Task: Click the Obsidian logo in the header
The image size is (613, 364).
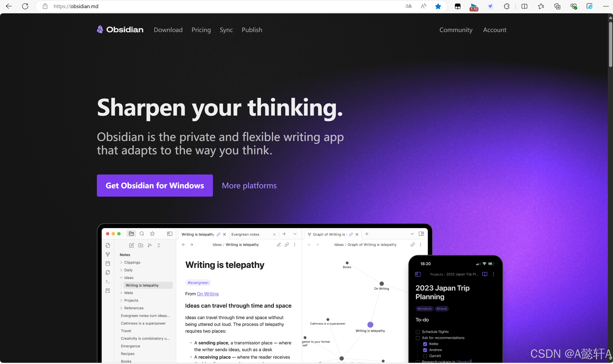Action: 120,30
